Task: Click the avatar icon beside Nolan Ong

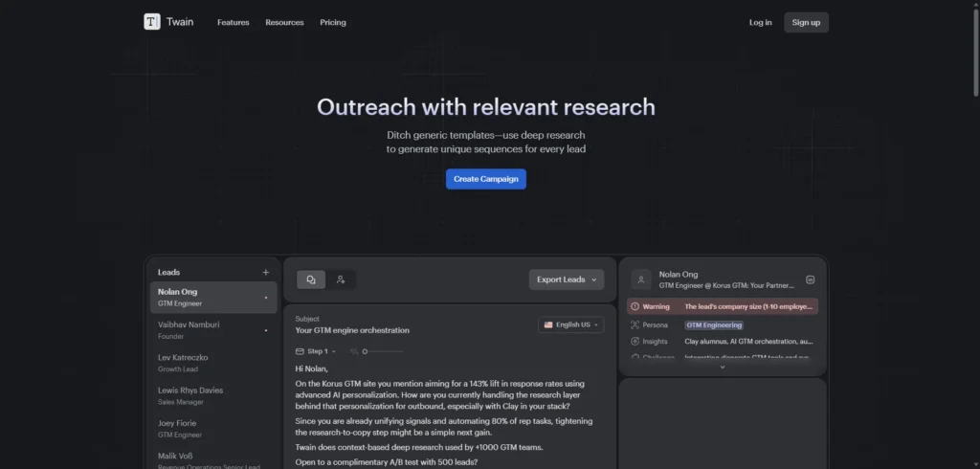Action: [x=642, y=279]
